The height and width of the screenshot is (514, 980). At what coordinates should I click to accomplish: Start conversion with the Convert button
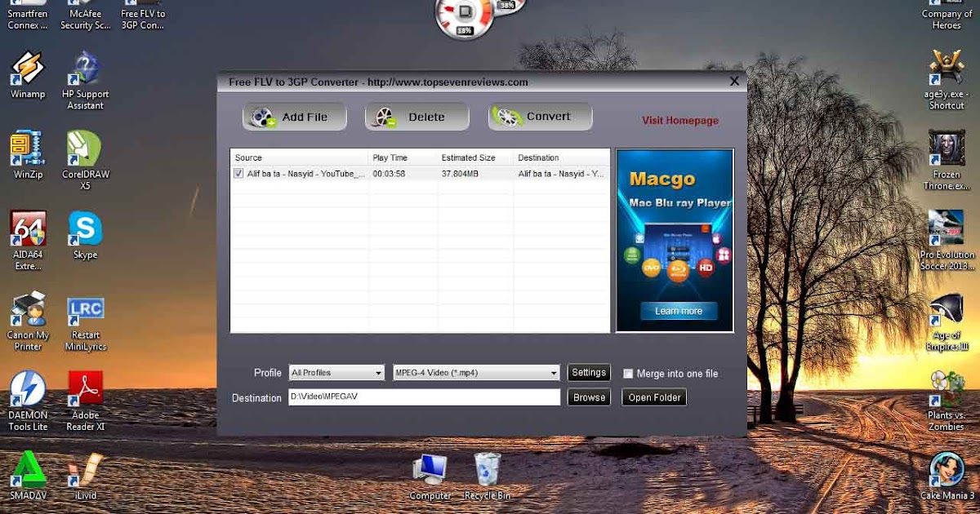point(540,117)
